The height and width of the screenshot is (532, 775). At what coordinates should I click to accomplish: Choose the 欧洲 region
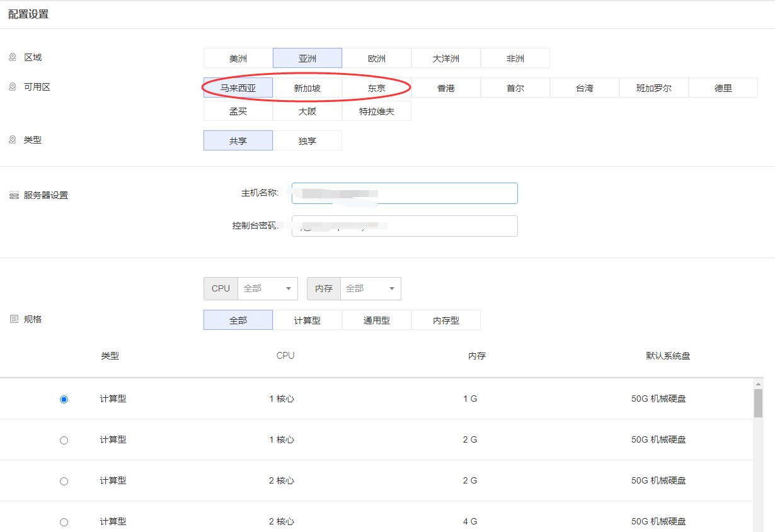pos(377,58)
